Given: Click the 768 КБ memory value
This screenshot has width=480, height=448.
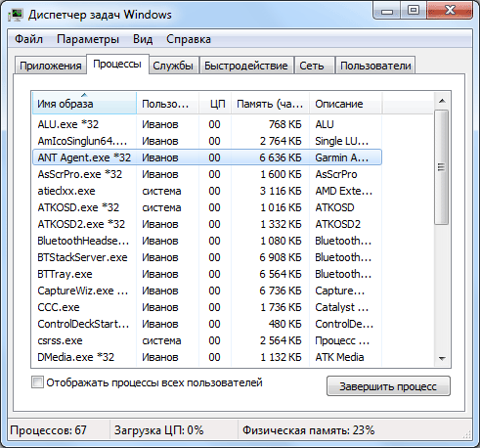Looking at the screenshot, I should pos(285,124).
